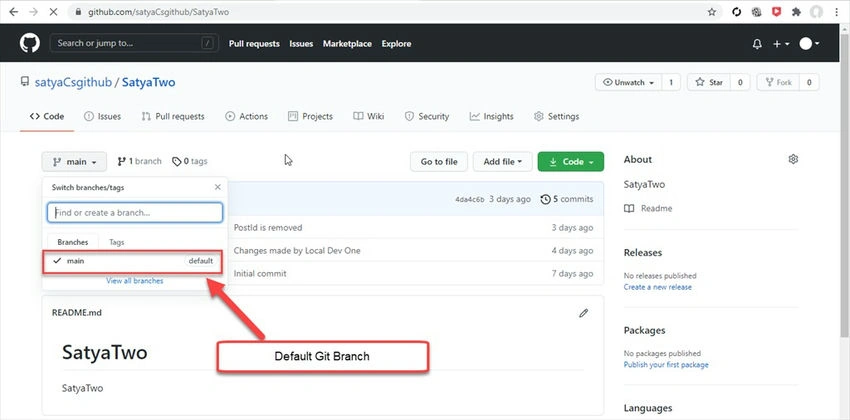Switch to the Settings tab
This screenshot has height=420, width=850.
[557, 117]
